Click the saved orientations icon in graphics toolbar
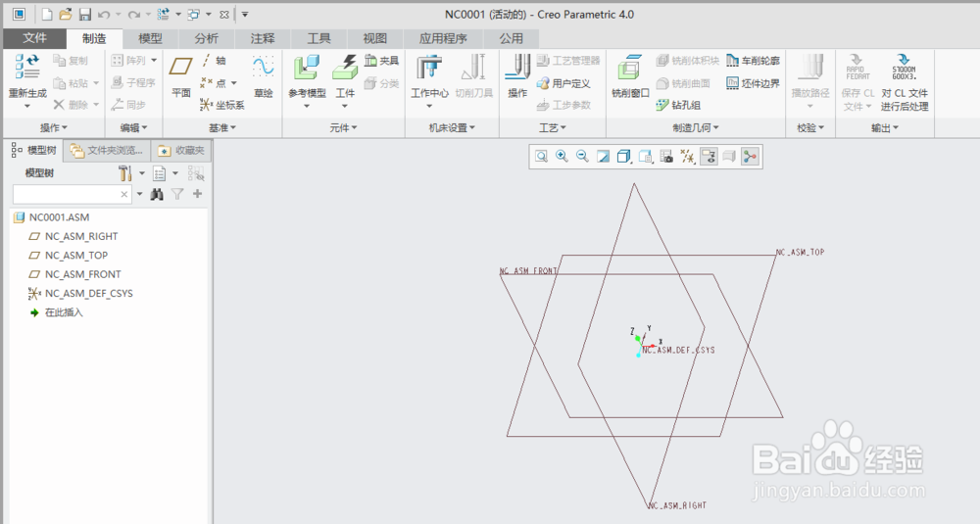This screenshot has height=524, width=980. pyautogui.click(x=646, y=156)
